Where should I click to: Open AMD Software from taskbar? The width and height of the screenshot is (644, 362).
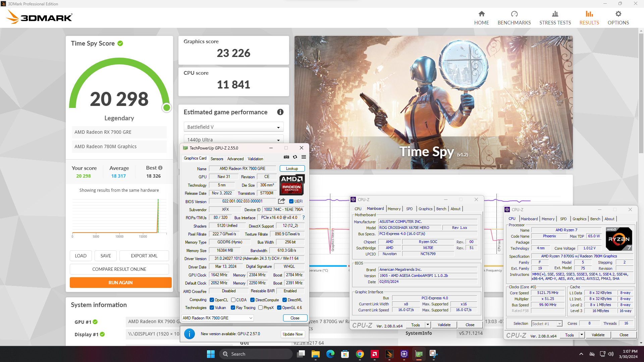(x=374, y=354)
